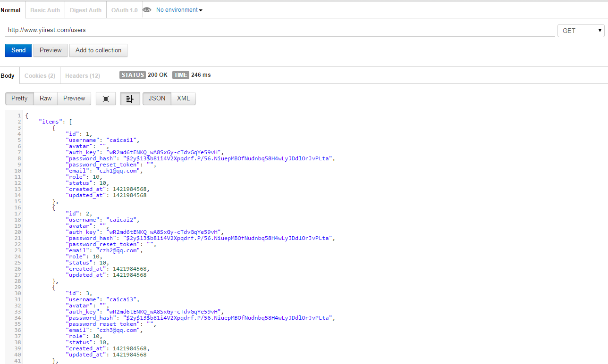Click "status": 10 on line 38

(x=87, y=342)
